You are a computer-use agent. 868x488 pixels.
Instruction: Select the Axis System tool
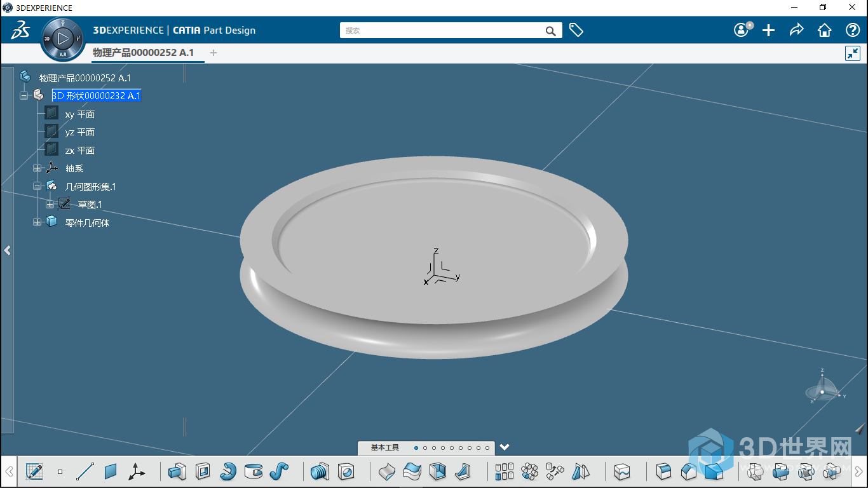point(136,471)
